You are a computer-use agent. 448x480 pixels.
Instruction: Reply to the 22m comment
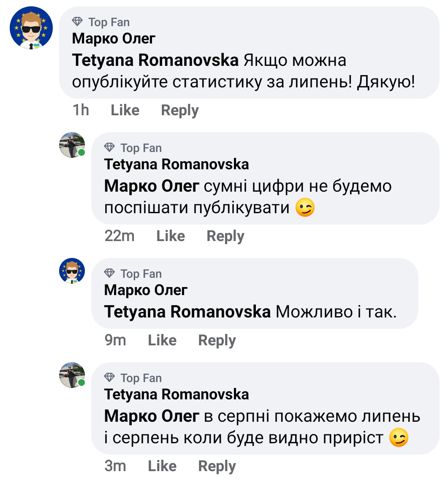(225, 236)
